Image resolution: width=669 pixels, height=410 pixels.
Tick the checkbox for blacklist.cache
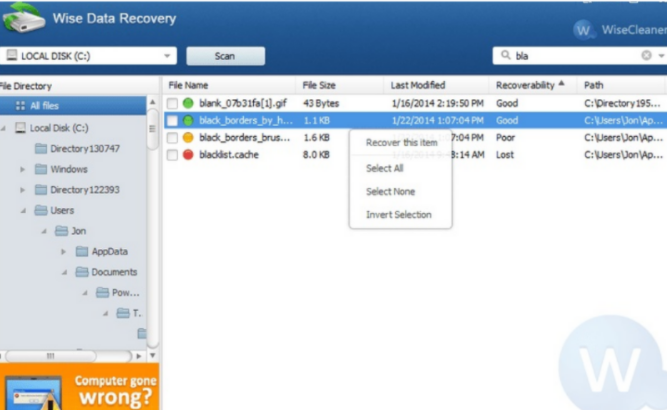click(x=173, y=155)
